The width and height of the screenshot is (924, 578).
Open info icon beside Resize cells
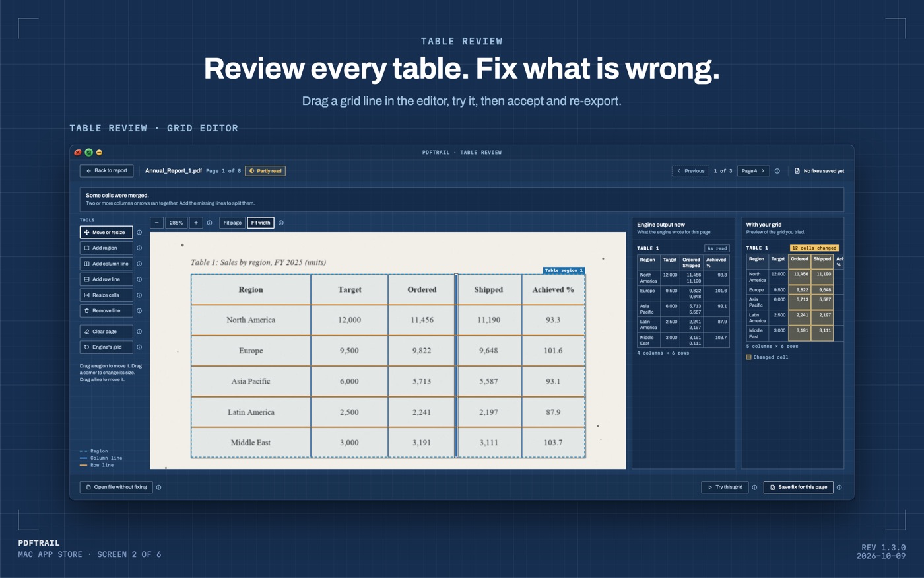(139, 295)
